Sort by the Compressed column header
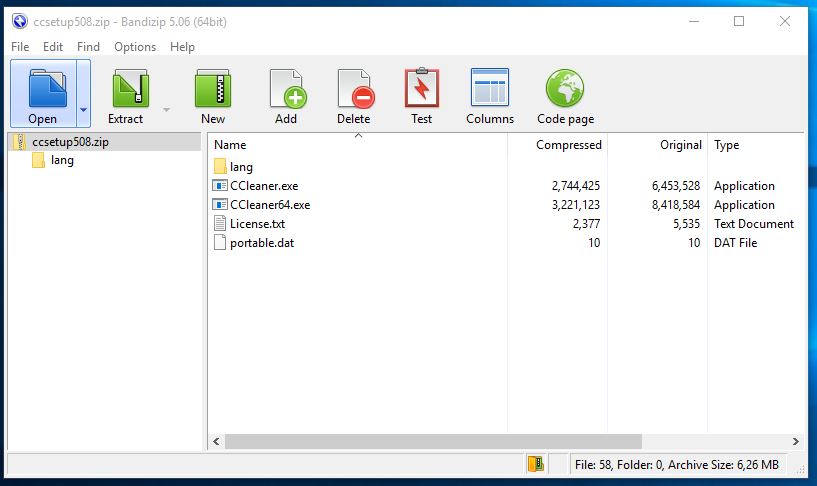Screen dimensions: 817x486 point(558,145)
